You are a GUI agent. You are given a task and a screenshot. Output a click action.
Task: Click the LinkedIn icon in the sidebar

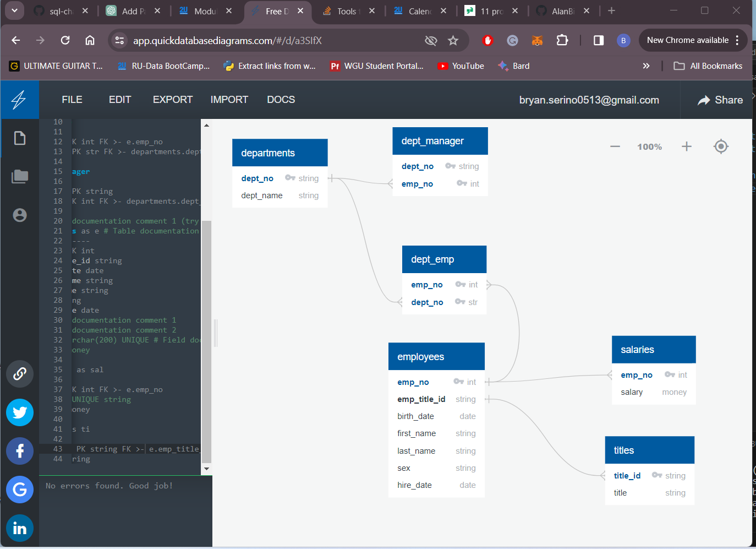click(20, 528)
